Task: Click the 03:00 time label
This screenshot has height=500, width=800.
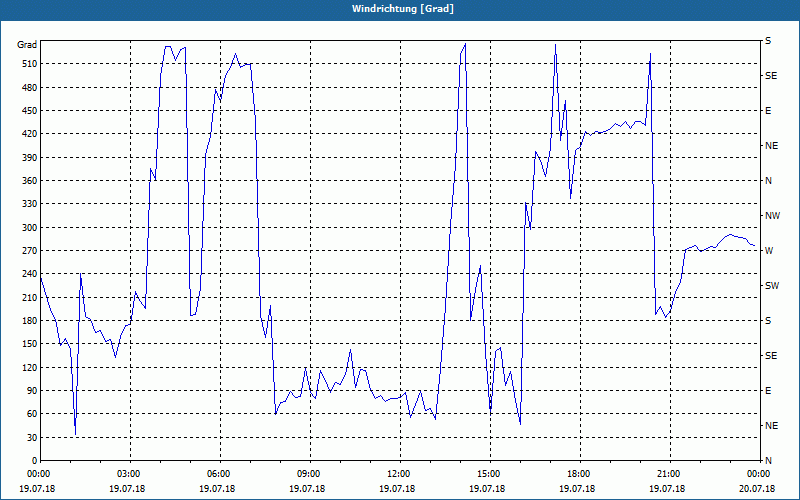Action: click(x=131, y=474)
